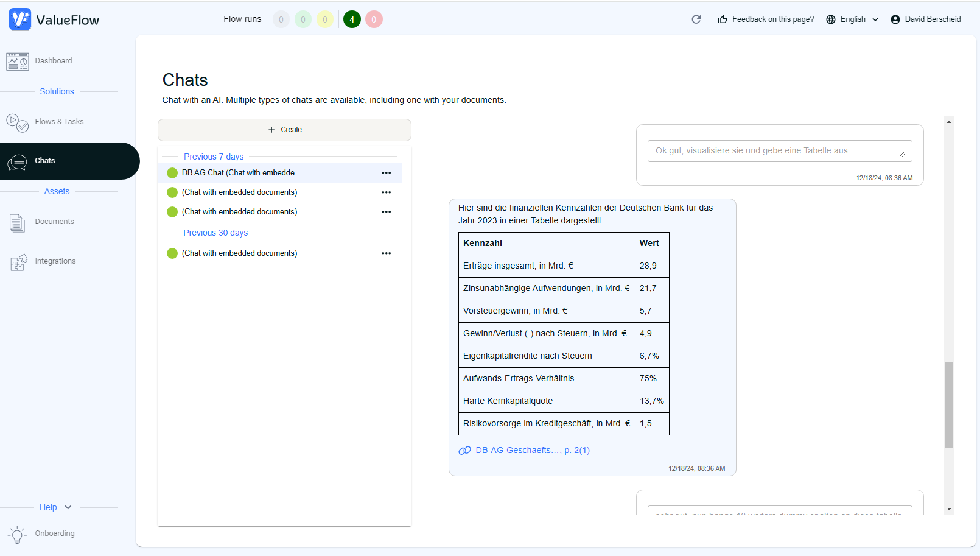Open Previous 30 days embedded documents chat
The height and width of the screenshot is (556, 980).
239,253
